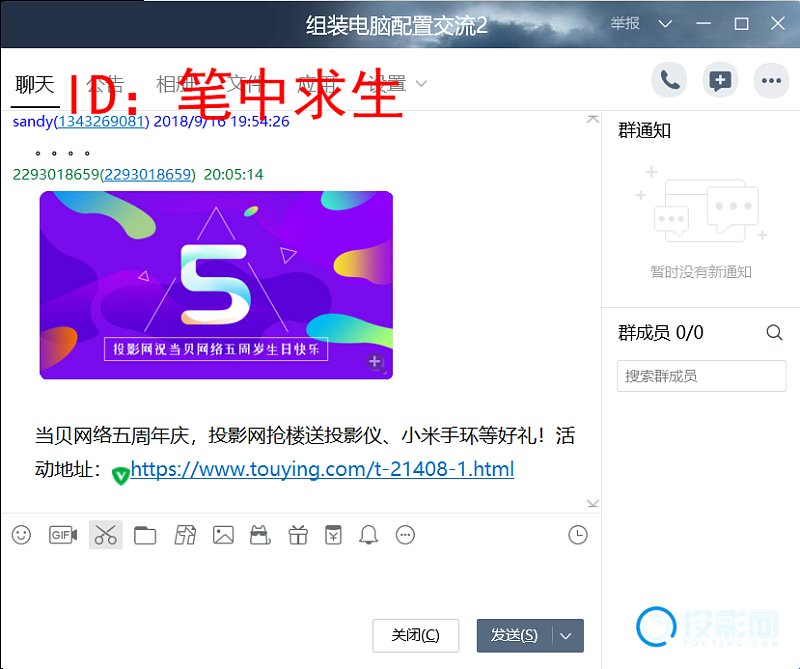Open the three-dot more options button
Screen dimensions: 800x669
[771, 80]
